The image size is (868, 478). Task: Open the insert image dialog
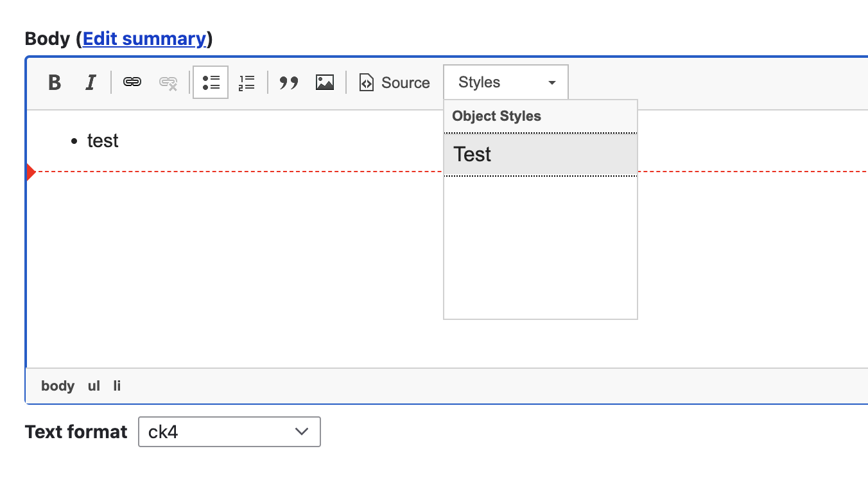325,83
